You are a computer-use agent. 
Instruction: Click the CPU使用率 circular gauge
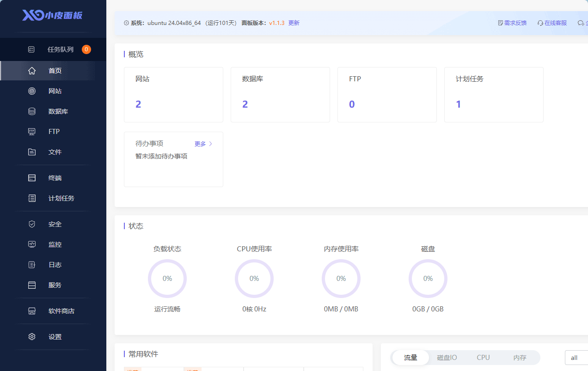tap(254, 279)
